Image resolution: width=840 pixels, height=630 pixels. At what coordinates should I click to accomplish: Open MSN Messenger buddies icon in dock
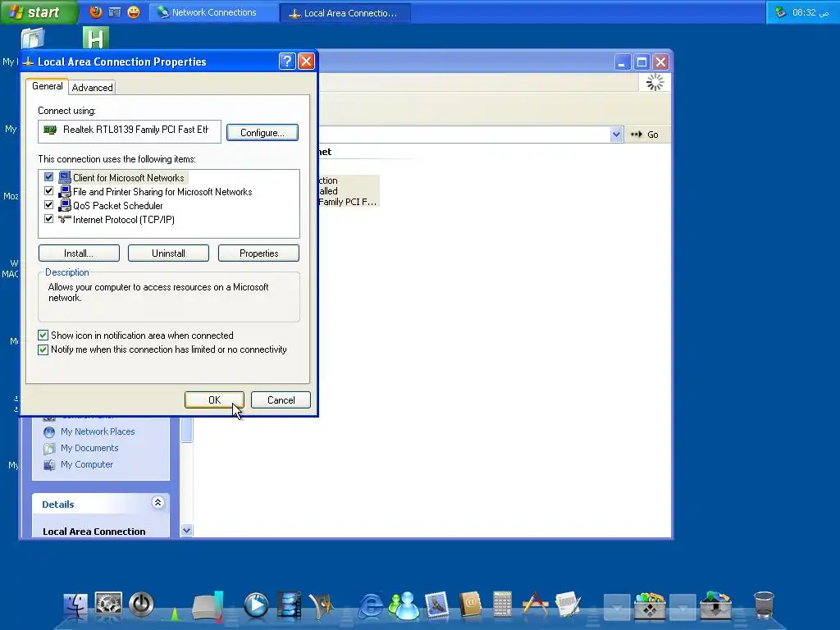tap(404, 606)
